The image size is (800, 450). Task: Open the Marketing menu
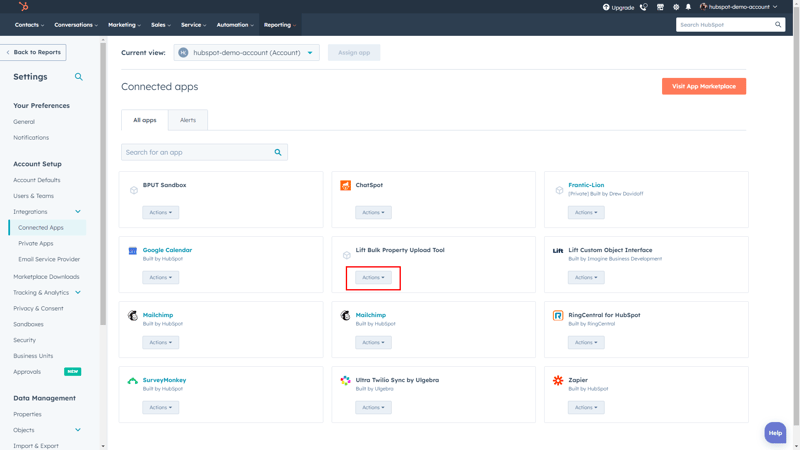click(x=124, y=24)
